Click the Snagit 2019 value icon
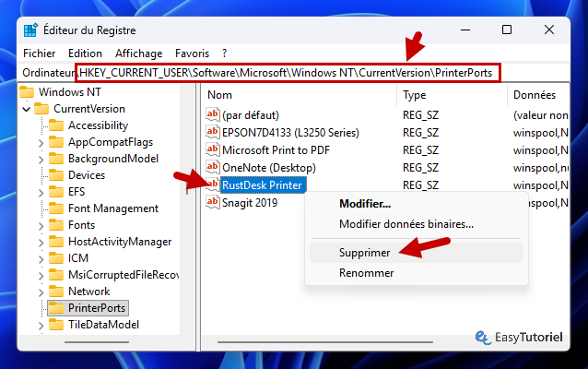The width and height of the screenshot is (588, 369). coord(213,202)
